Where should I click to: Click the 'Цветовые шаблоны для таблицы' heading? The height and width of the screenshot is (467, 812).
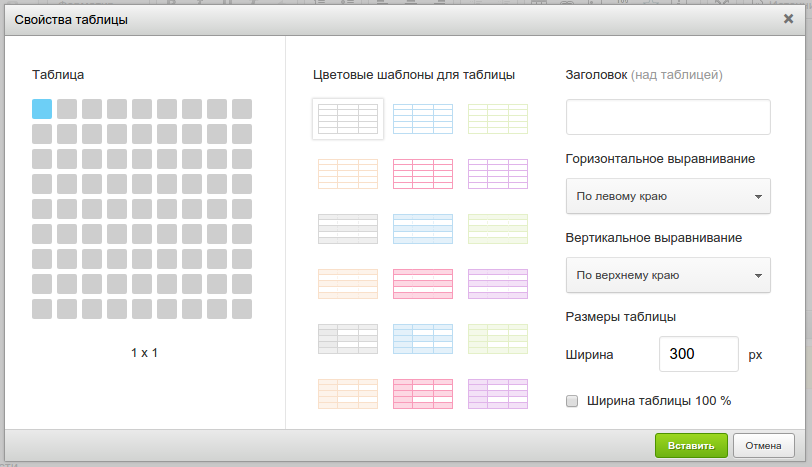coord(414,75)
